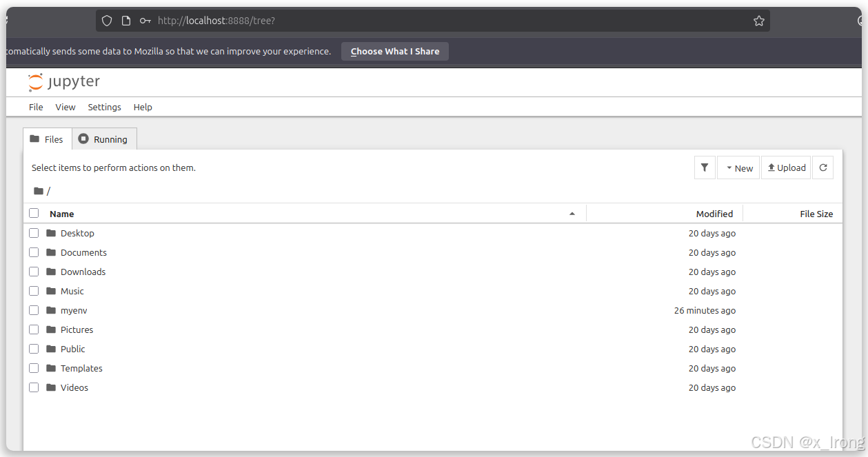Viewport: 868px width, 457px height.
Task: Open the View menu
Action: (65, 107)
